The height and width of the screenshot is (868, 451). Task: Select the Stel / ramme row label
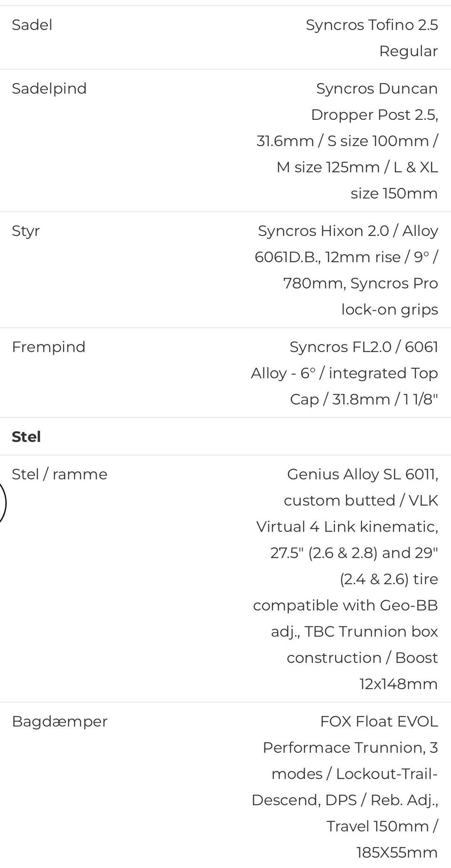click(60, 474)
